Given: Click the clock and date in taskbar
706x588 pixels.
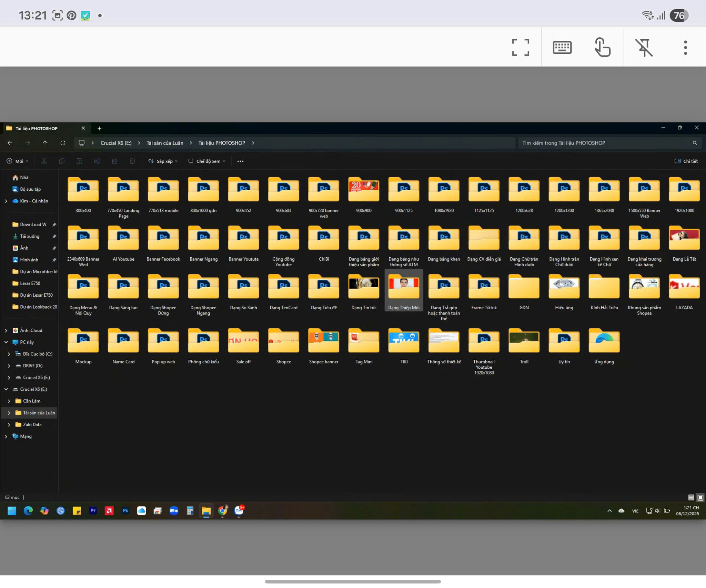Looking at the screenshot, I should click(687, 511).
